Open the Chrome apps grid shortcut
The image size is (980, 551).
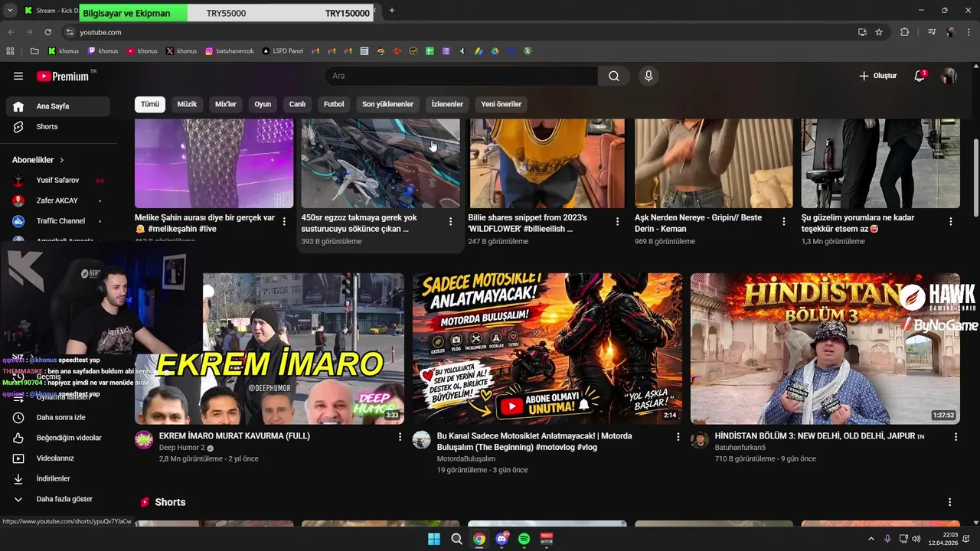11,51
